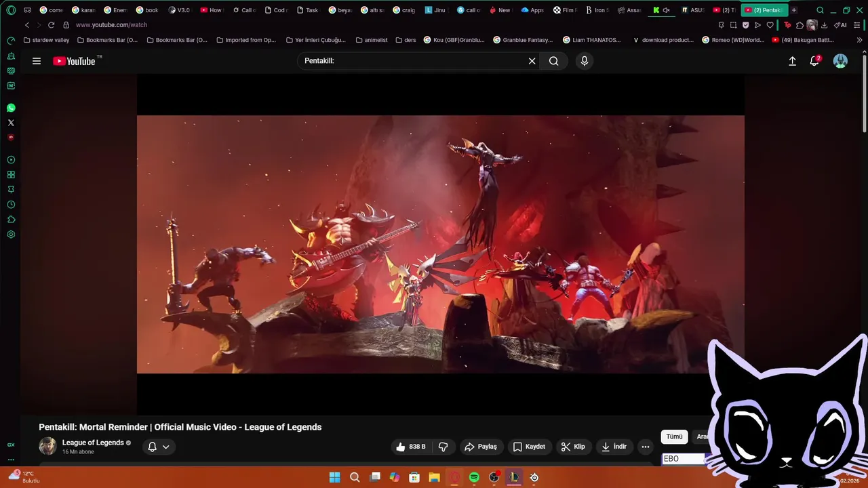Share the video via Paylaş
Image resolution: width=868 pixels, height=488 pixels.
[481, 447]
